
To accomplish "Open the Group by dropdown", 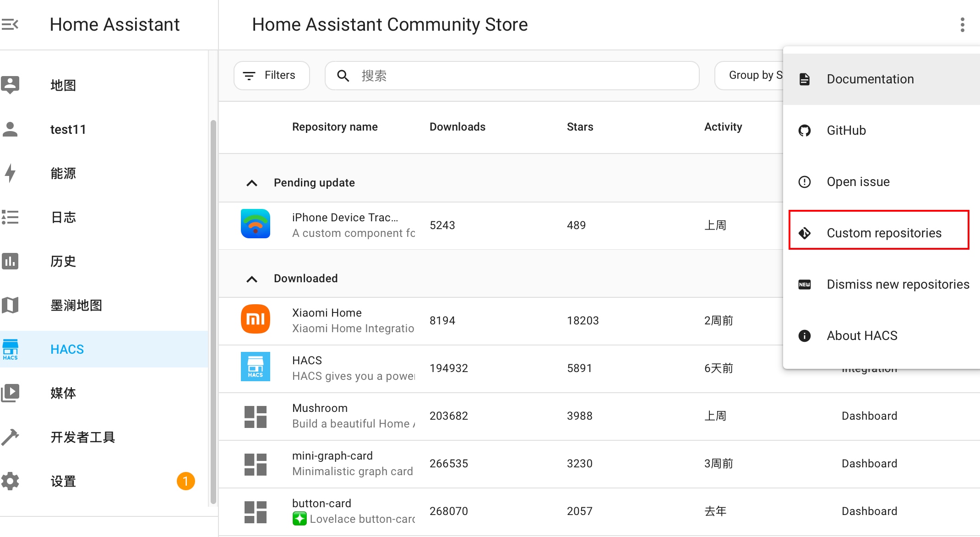I will coord(751,76).
